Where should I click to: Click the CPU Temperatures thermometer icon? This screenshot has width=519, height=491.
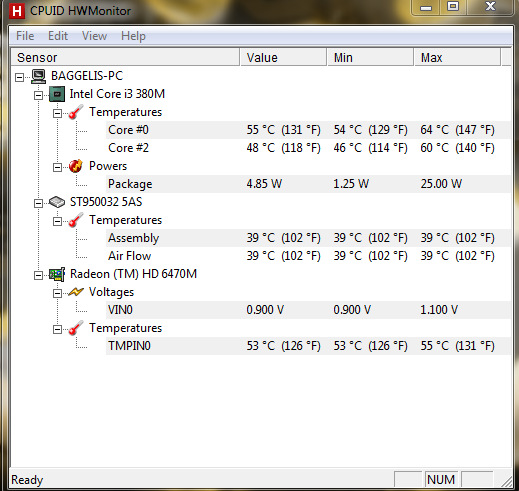pos(76,112)
